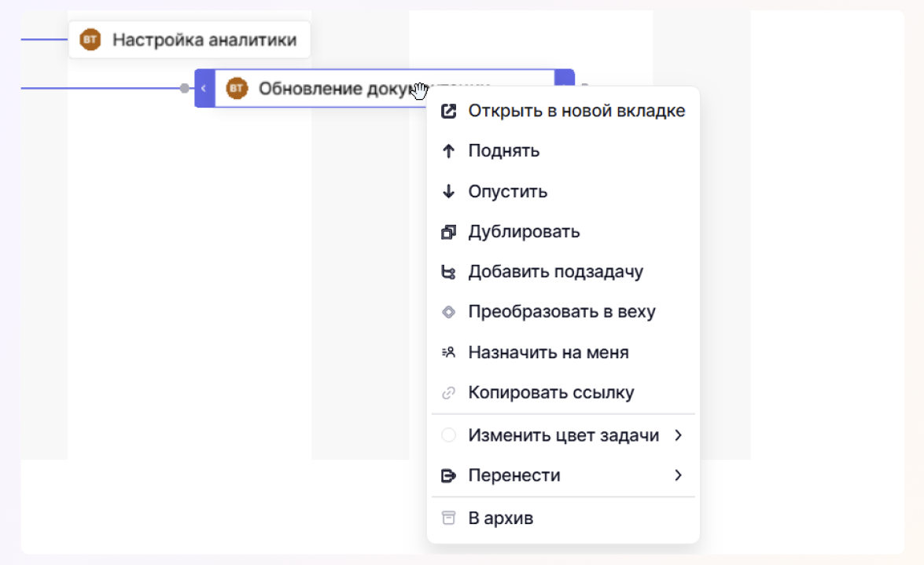Viewport: 924px width, 565px height.
Task: Click the subtask icon beside Добавить подзадачу
Action: coord(449,273)
